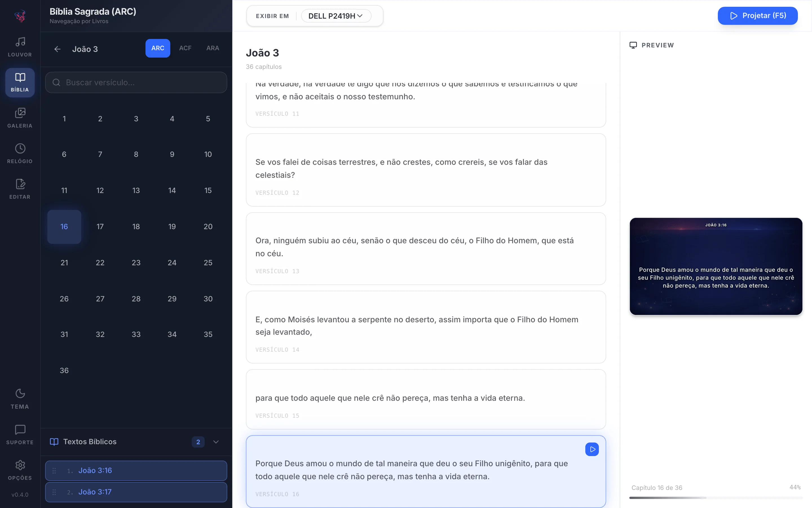Select verse number 16 in grid
The image size is (812, 508).
coord(64,226)
